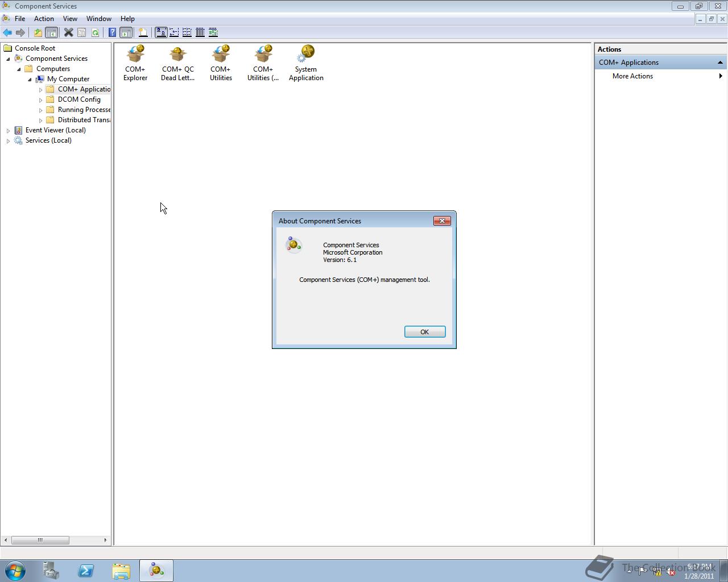Click the new application toolbar icon
The height and width of the screenshot is (582, 728).
pyautogui.click(x=143, y=32)
